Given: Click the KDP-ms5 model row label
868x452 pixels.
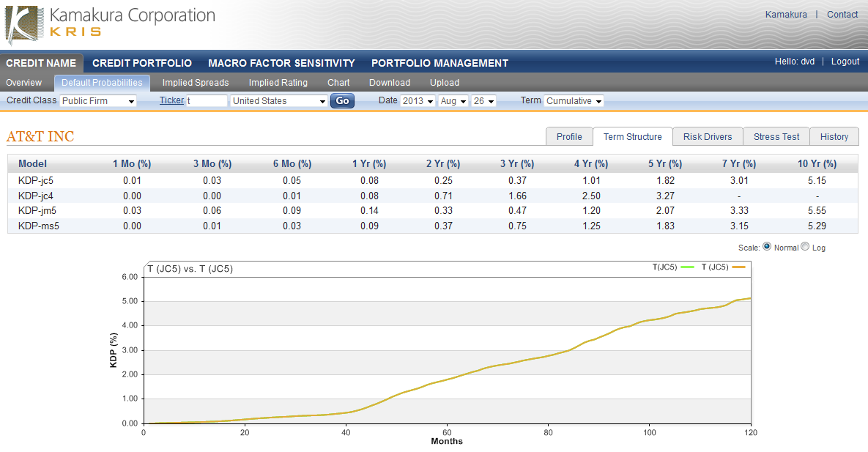Looking at the screenshot, I should pos(38,226).
